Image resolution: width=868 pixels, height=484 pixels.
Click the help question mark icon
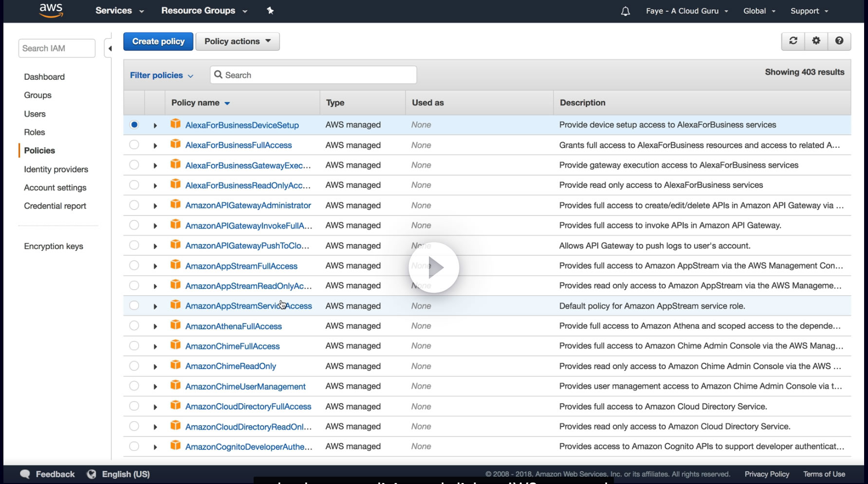pos(839,41)
